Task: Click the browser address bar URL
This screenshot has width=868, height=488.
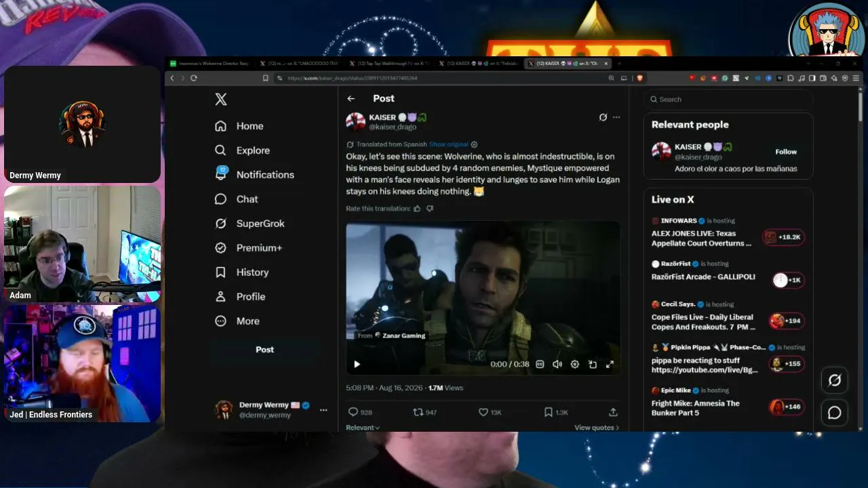Action: (x=352, y=78)
